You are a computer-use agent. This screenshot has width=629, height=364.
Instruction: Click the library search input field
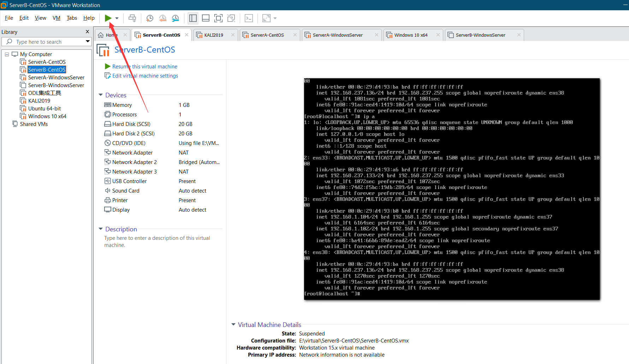pyautogui.click(x=46, y=42)
